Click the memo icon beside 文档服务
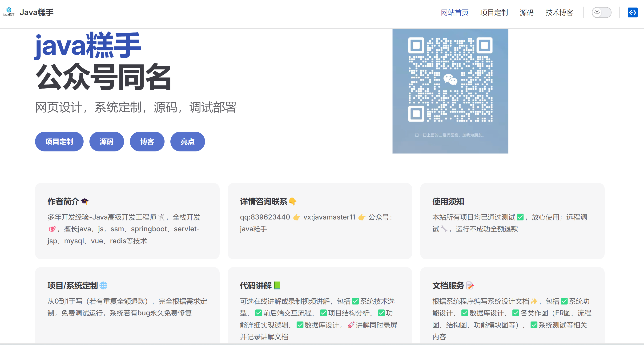Screen dimensions: 644x345 coord(470,285)
